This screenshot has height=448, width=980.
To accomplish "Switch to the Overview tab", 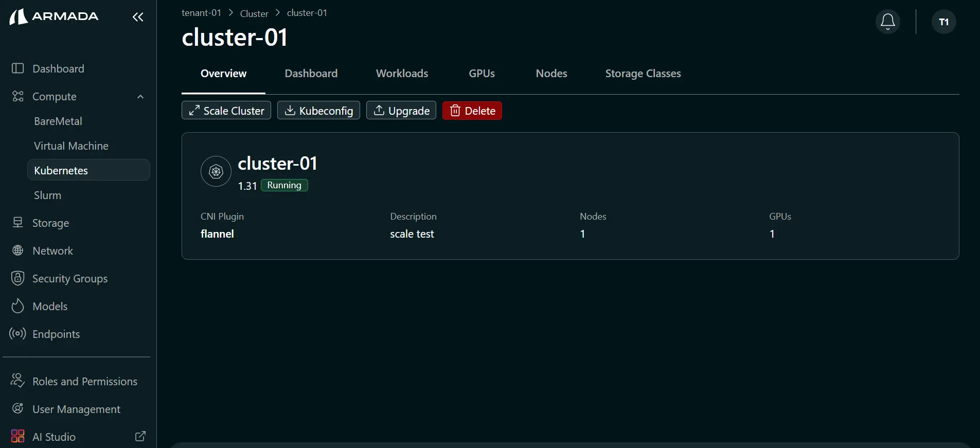I will (x=223, y=74).
